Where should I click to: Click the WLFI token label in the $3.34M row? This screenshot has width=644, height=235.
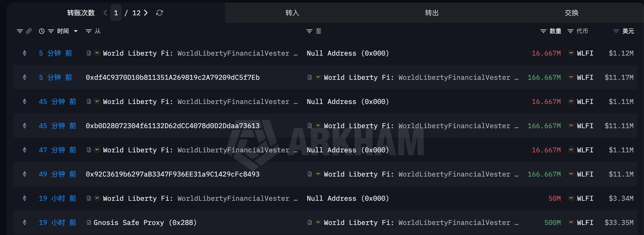coord(585,198)
